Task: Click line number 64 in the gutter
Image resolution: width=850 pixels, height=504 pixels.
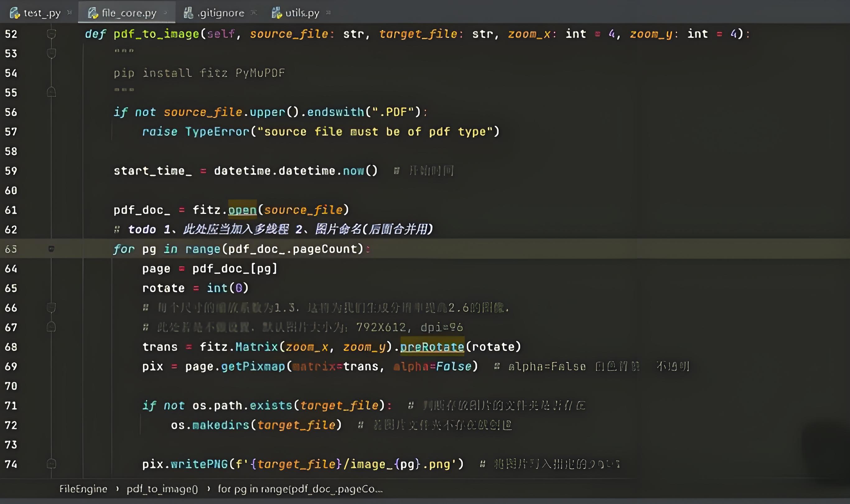Action: (11, 268)
